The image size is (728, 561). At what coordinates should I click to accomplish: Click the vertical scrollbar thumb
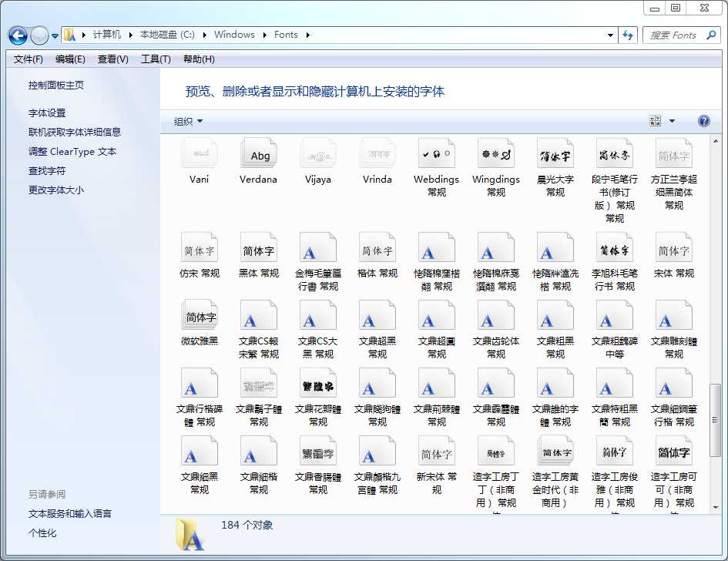click(x=715, y=420)
